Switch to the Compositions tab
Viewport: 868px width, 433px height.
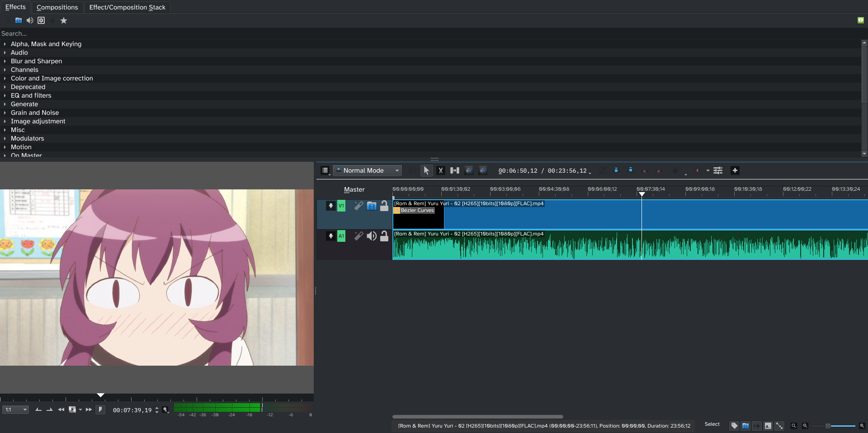point(57,7)
